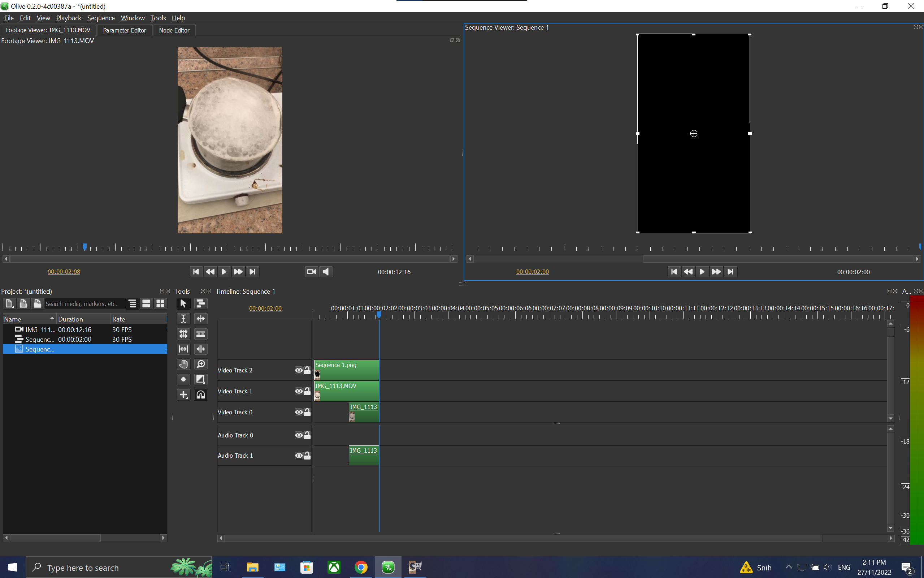Click the Footage Viewer playhead marker on ruler
The image size is (924, 578).
click(84, 247)
